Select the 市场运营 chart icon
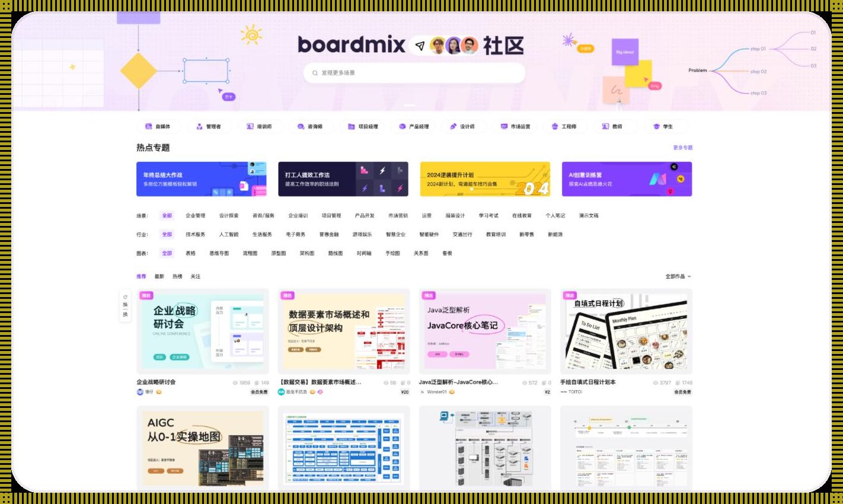The width and height of the screenshot is (843, 504). (x=504, y=126)
